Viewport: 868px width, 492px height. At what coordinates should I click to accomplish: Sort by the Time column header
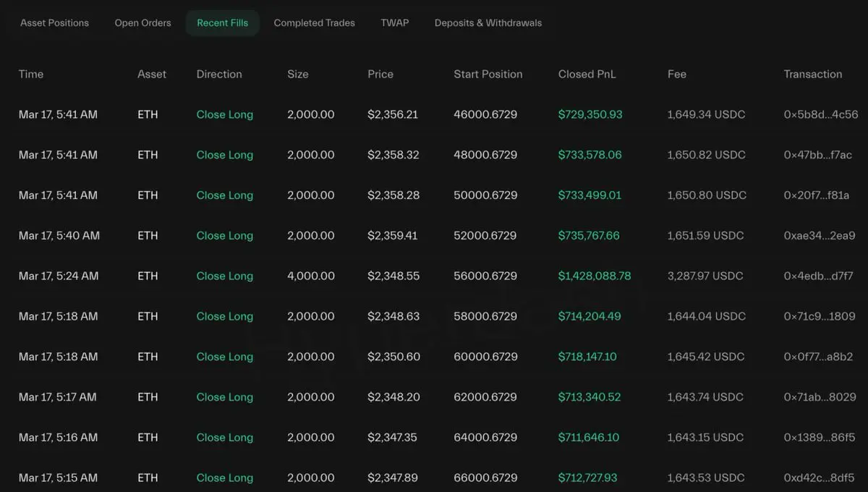(x=31, y=74)
